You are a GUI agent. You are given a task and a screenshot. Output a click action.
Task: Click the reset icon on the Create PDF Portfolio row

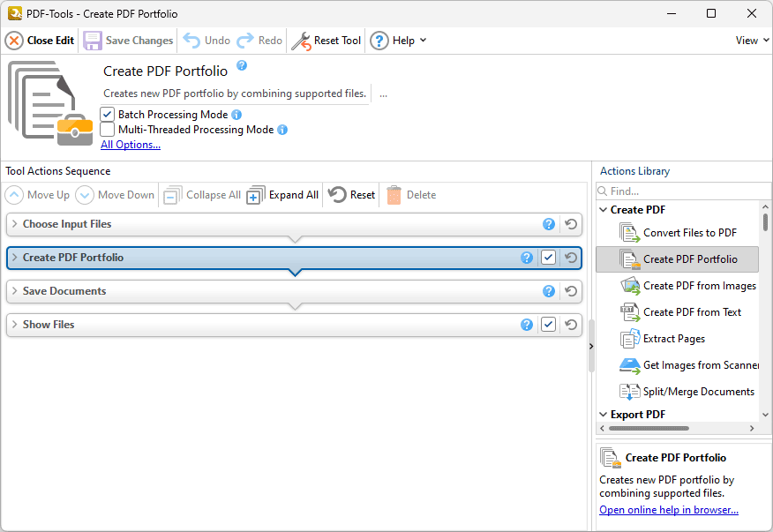point(571,258)
